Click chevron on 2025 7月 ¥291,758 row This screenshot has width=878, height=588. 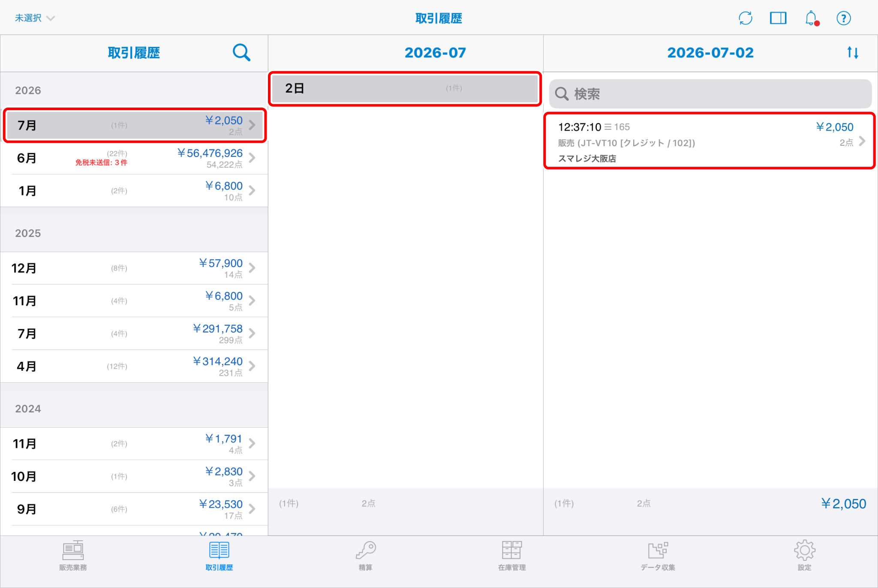[253, 333]
